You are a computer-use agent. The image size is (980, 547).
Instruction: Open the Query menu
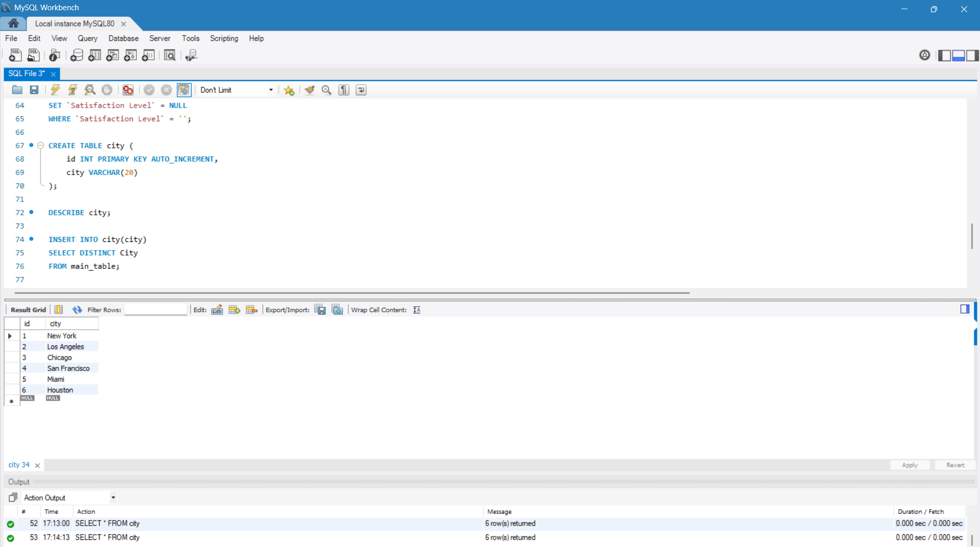point(87,38)
